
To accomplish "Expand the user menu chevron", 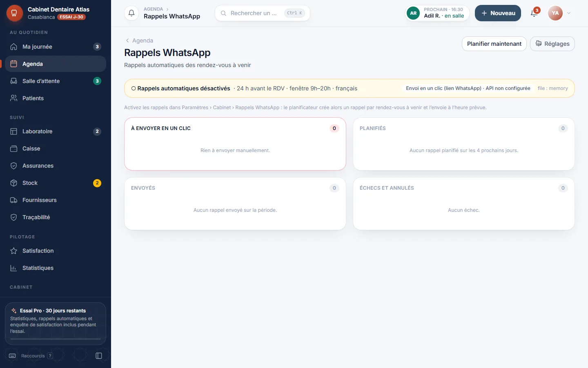I will pyautogui.click(x=569, y=13).
